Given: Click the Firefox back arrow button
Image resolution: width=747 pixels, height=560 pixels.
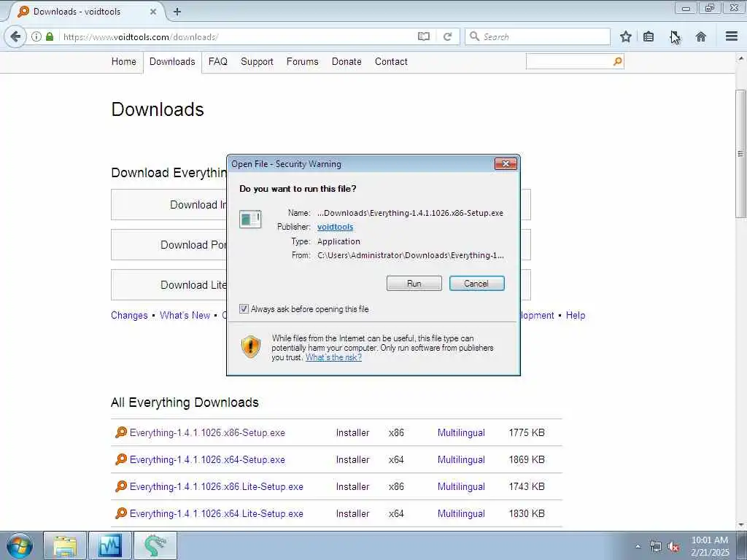Looking at the screenshot, I should 15,36.
